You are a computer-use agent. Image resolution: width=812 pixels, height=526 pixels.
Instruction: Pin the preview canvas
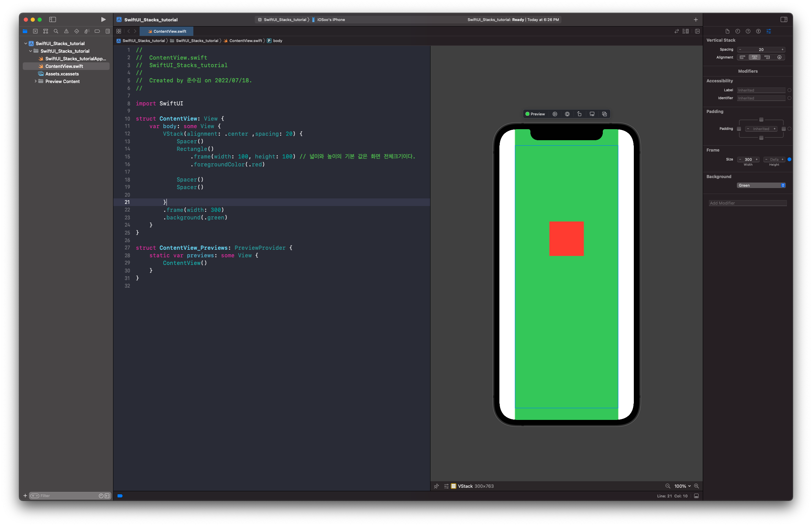click(436, 486)
